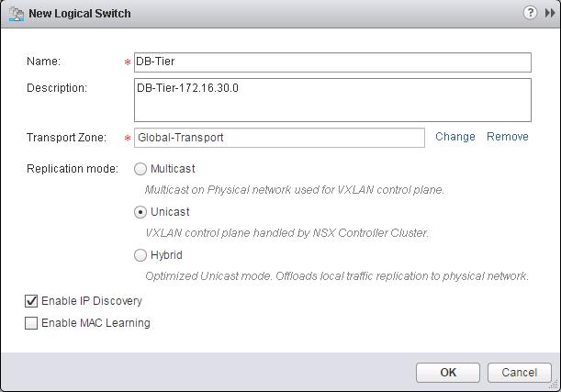
Task: Click the logical switch icon in title bar
Action: click(x=17, y=14)
